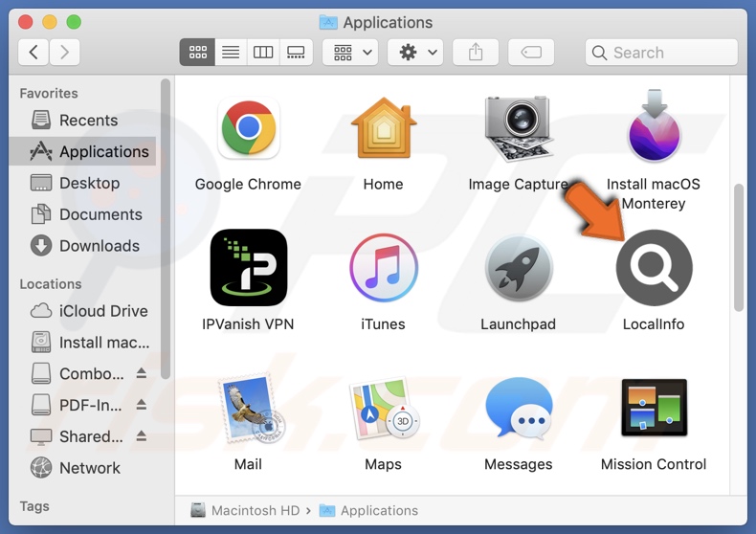Switch to column view
Image resolution: width=756 pixels, height=534 pixels.
click(x=263, y=52)
